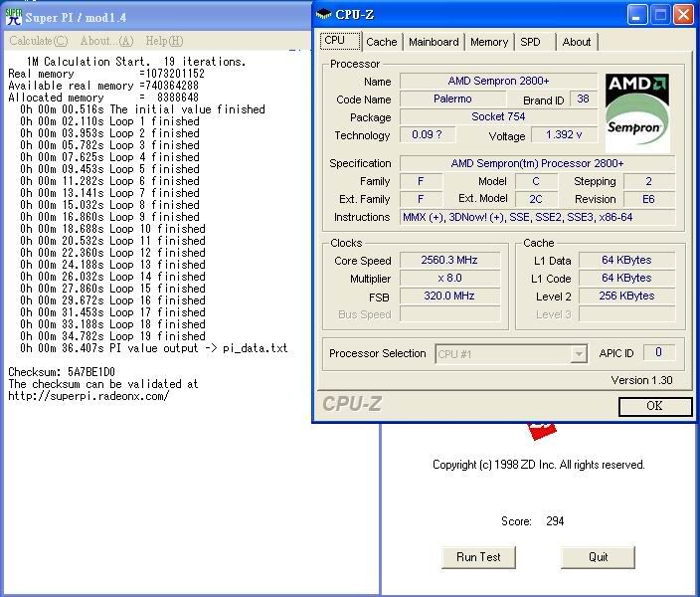Click the Run Test button

(478, 557)
